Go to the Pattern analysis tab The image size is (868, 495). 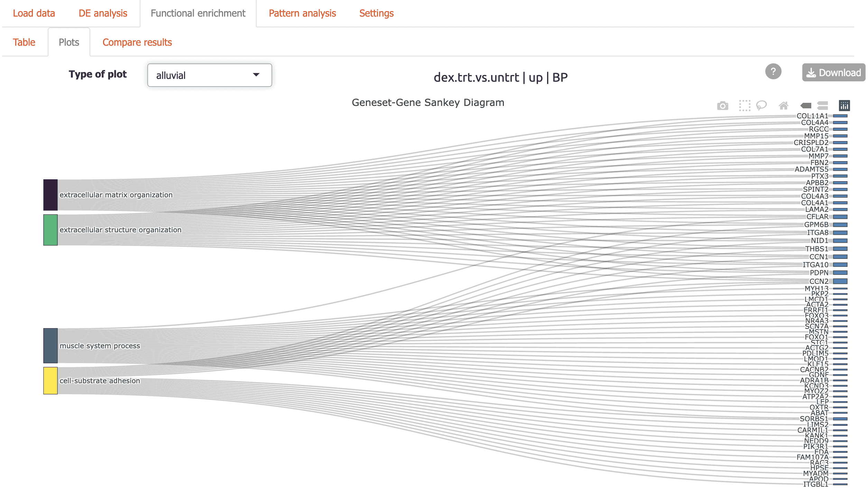pos(302,13)
